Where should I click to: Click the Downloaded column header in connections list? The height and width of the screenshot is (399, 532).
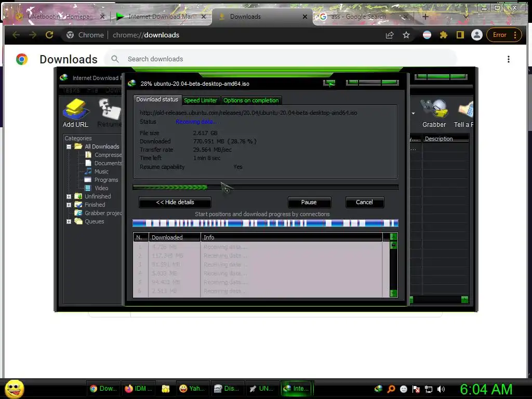[x=175, y=237]
